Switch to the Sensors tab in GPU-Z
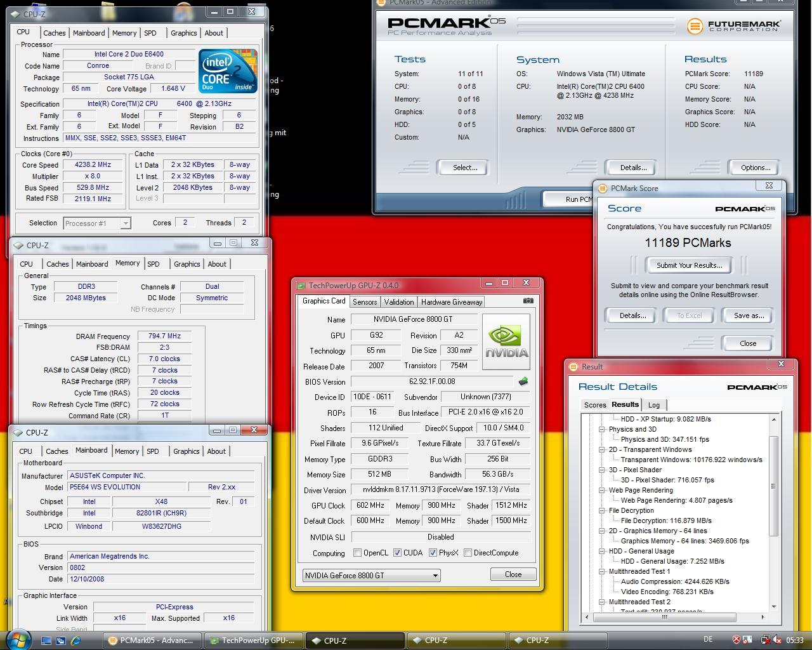 click(x=365, y=302)
